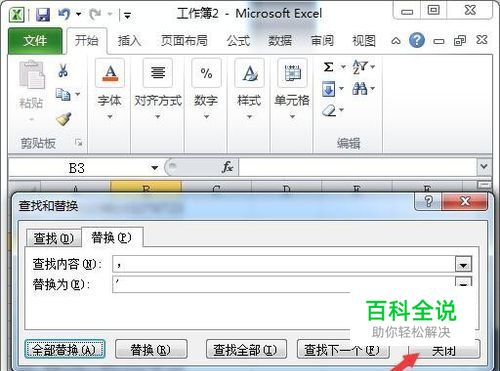The height and width of the screenshot is (371, 500).
Task: Click the Clear eraser icon
Action: click(329, 110)
